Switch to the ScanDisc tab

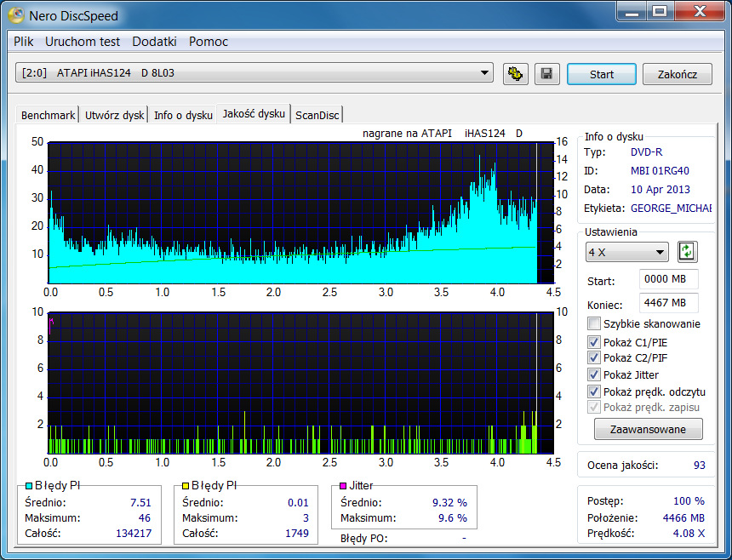tap(317, 115)
